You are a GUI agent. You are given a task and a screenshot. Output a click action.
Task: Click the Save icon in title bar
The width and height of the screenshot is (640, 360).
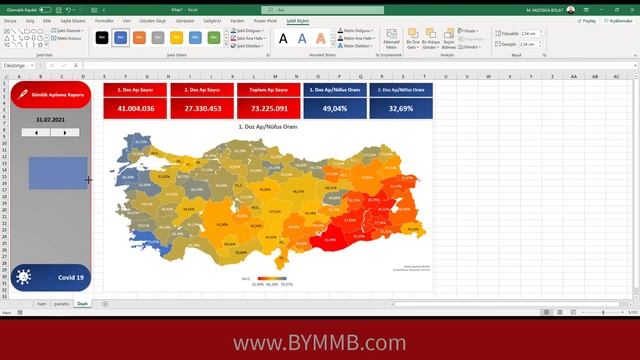click(x=59, y=10)
